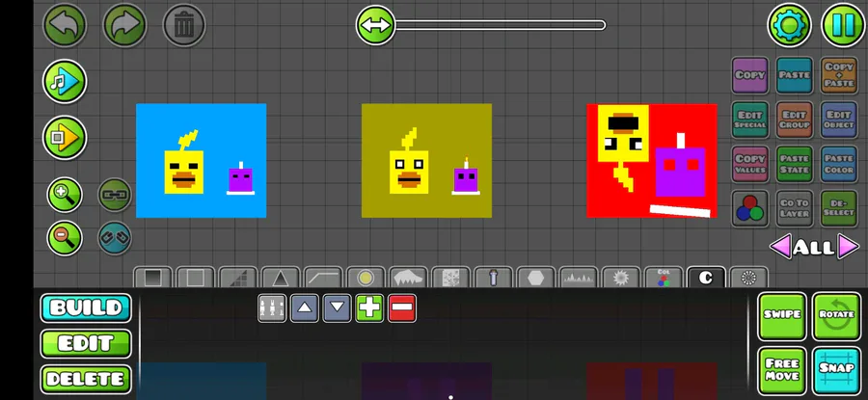Zoom out with the minus magnifier
The image size is (868, 400).
[x=65, y=238]
